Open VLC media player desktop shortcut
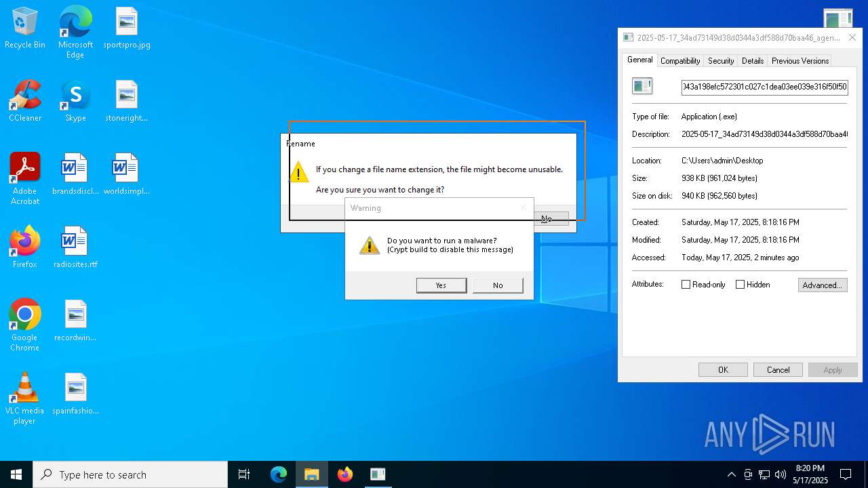 click(25, 399)
